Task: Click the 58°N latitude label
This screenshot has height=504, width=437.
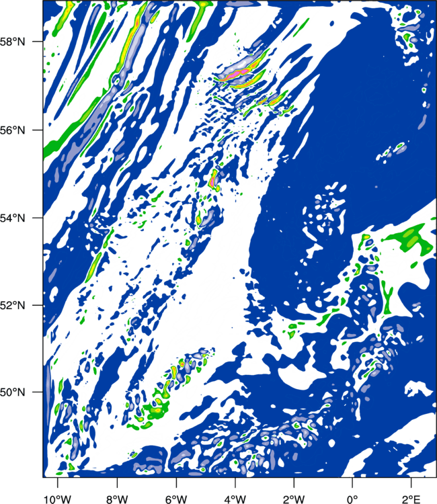Action: (13, 42)
